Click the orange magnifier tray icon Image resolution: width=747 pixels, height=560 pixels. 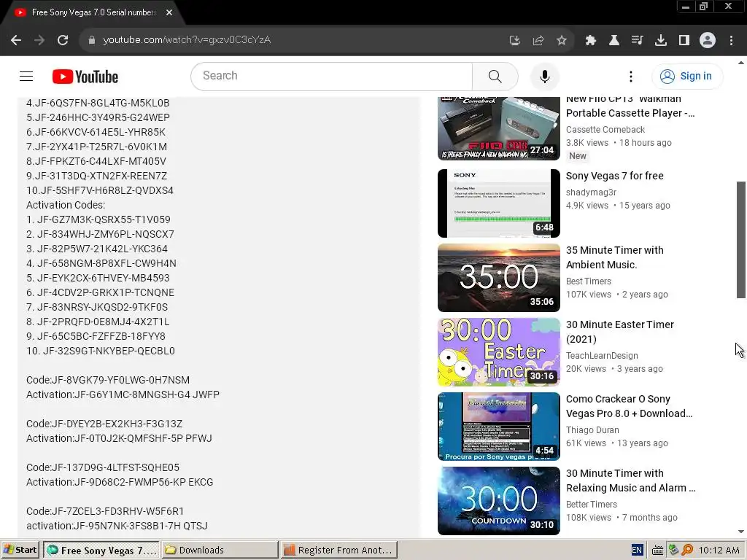pyautogui.click(x=687, y=550)
